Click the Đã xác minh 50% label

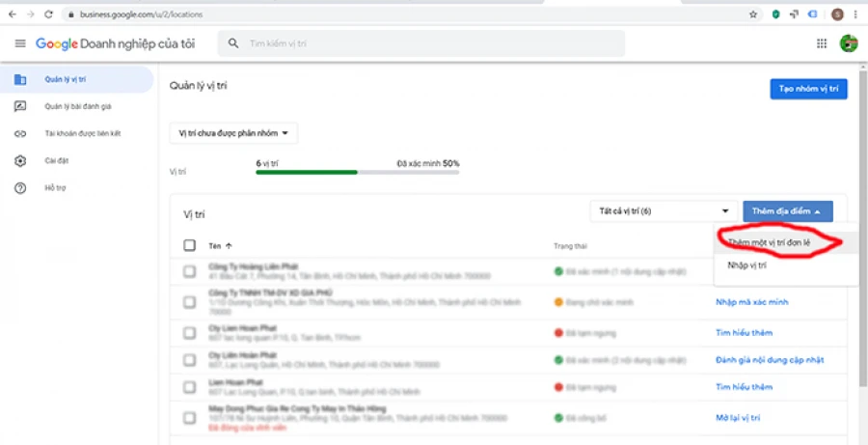point(428,163)
